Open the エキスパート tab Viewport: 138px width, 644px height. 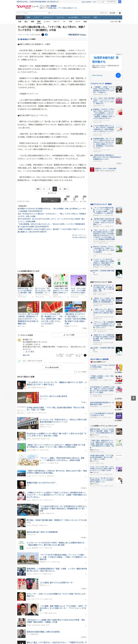48,17
